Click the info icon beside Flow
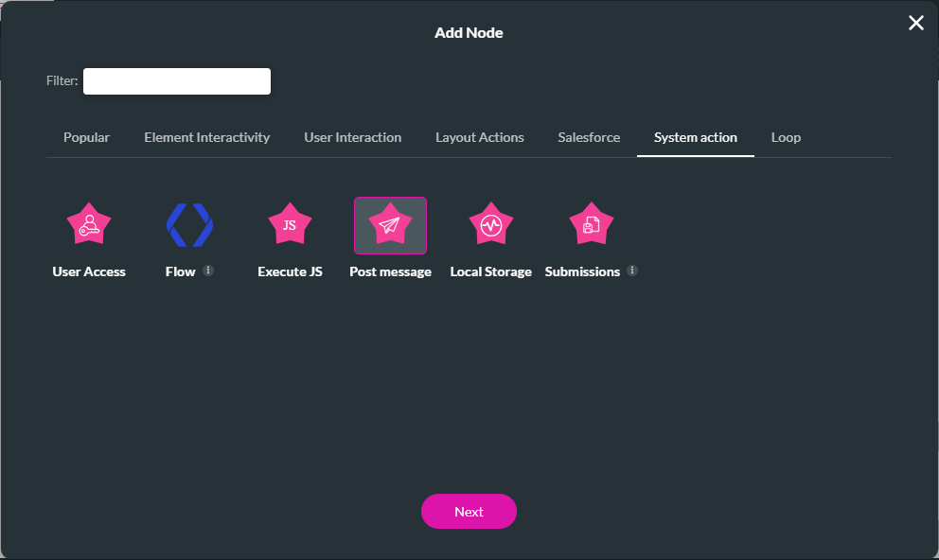This screenshot has height=560, width=939. pyautogui.click(x=208, y=271)
